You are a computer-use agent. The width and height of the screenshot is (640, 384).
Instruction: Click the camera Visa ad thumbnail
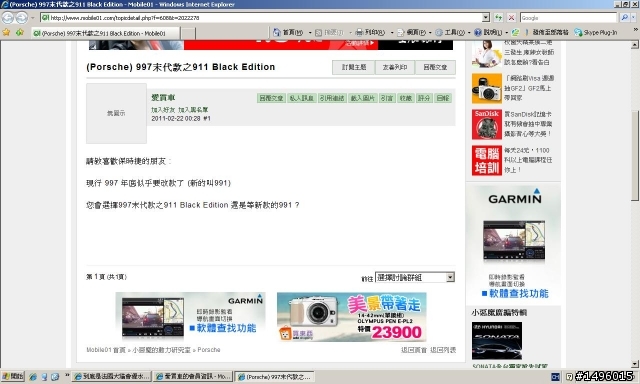tap(487, 89)
